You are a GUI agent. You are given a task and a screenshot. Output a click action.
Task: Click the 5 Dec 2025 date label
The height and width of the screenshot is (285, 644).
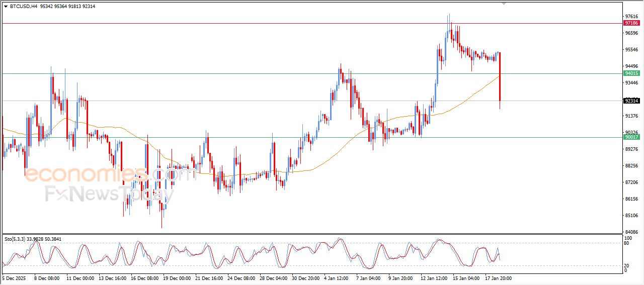point(16,278)
